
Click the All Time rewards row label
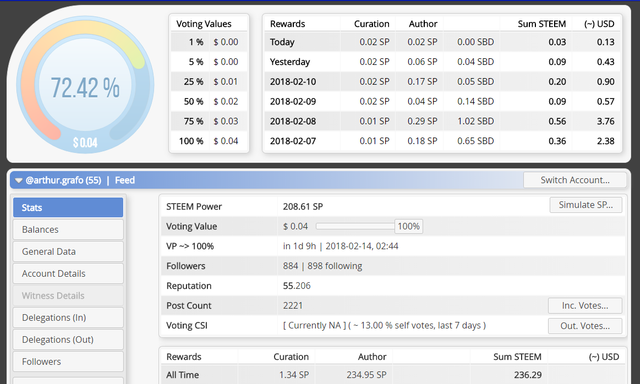[182, 375]
